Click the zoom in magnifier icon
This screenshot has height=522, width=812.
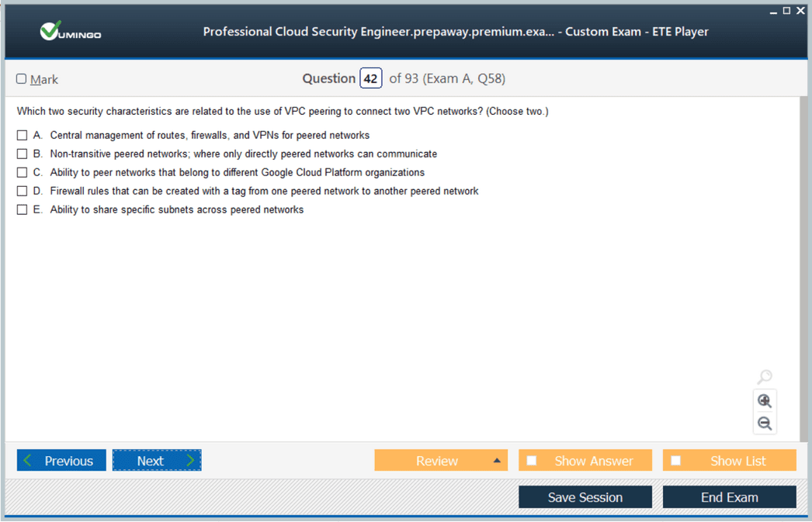pos(765,401)
